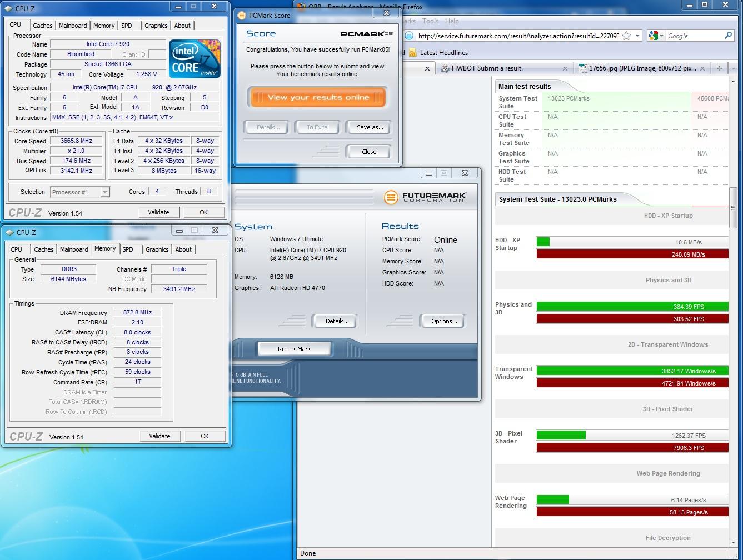Viewport: 743px width, 560px height.
Task: Close the 17656.jpg image tab
Action: (702, 68)
